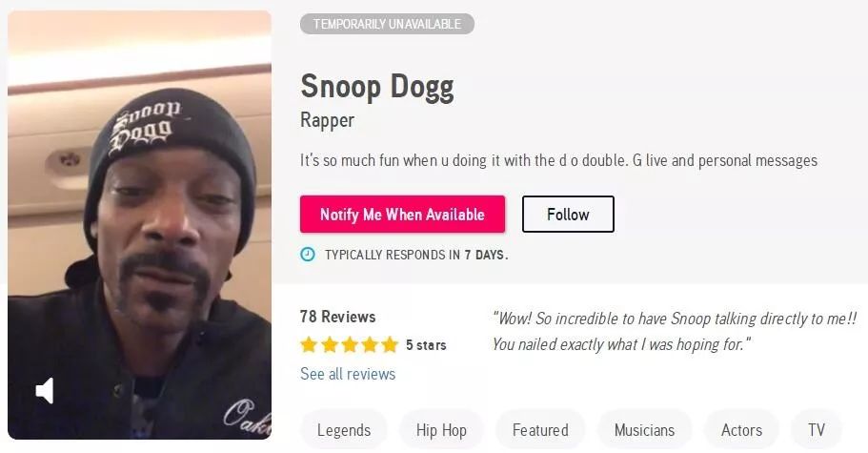Select the Legends category tag

click(344, 430)
